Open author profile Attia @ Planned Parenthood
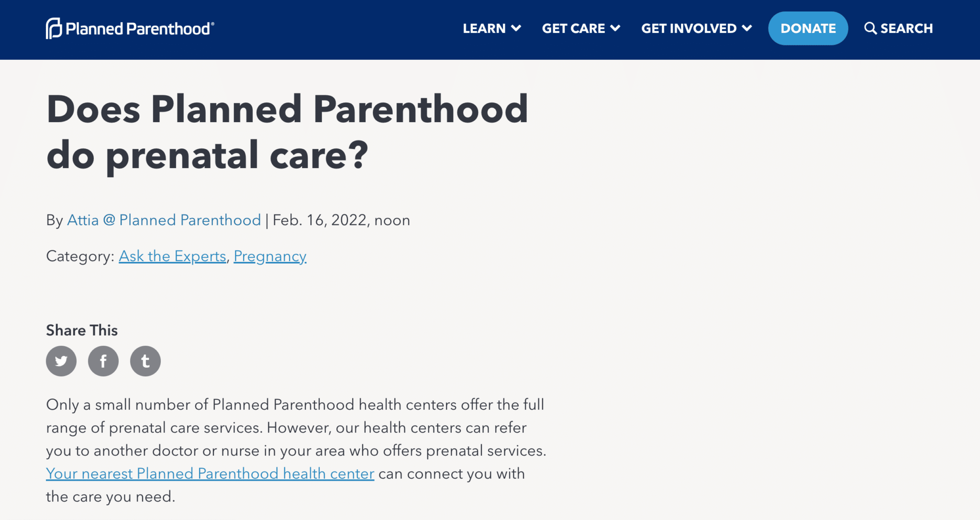The width and height of the screenshot is (980, 520). click(x=163, y=220)
